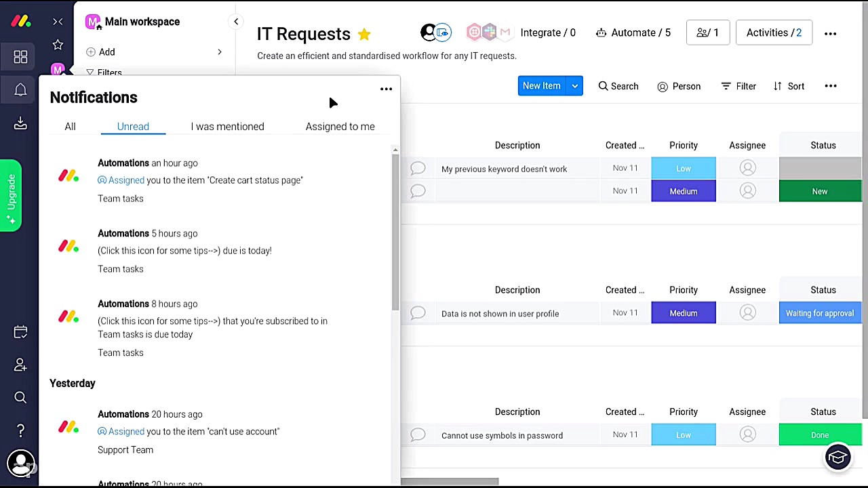Select the 'Assigned to me' notifications tab

coord(340,127)
